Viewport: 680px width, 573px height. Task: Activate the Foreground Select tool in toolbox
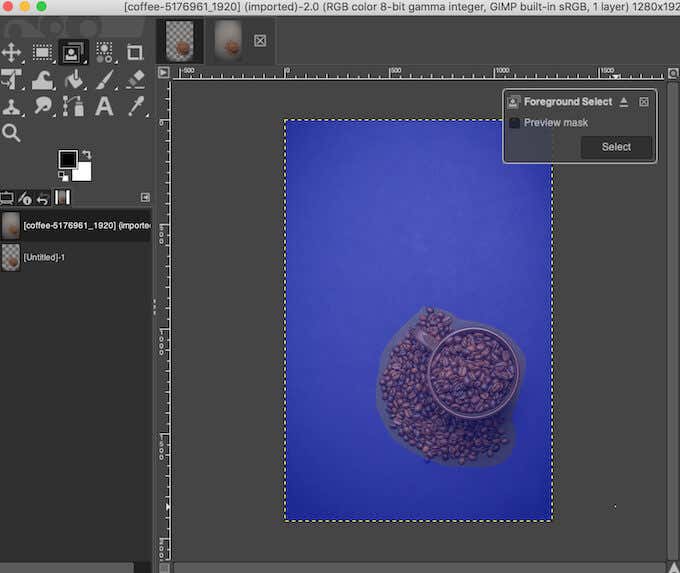point(73,51)
